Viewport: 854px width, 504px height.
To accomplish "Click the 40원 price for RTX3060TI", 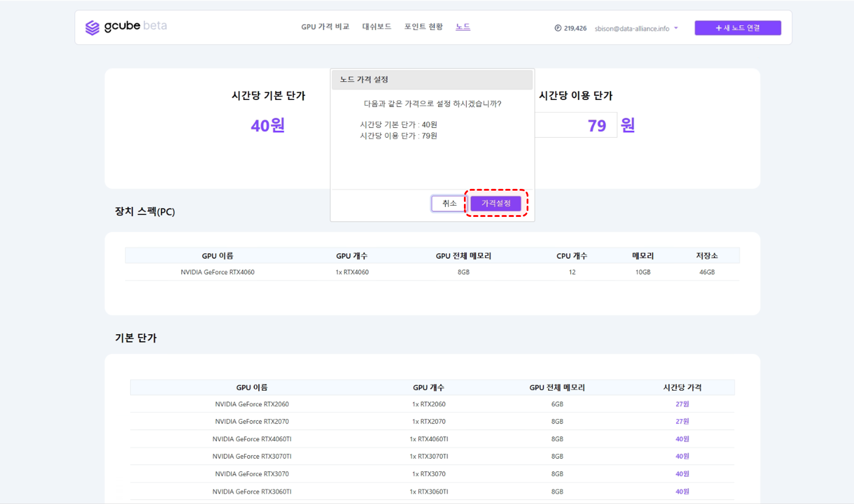I will pos(682,492).
